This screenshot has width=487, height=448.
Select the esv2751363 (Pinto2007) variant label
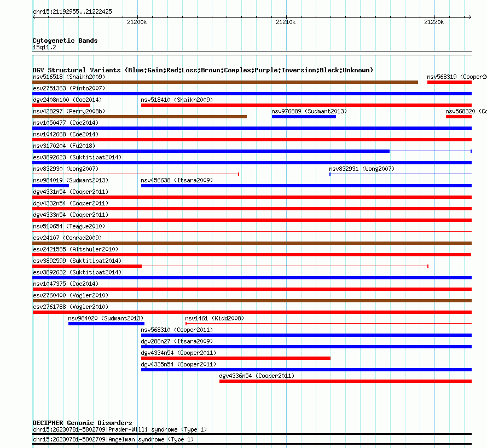(x=69, y=88)
